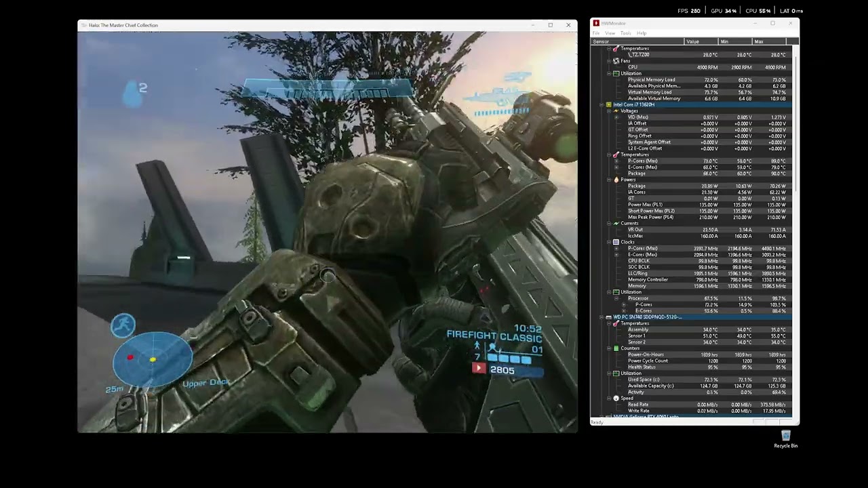Viewport: 868px width, 488px height.
Task: Collapse the WD PC SN740 drive node
Action: pos(601,317)
